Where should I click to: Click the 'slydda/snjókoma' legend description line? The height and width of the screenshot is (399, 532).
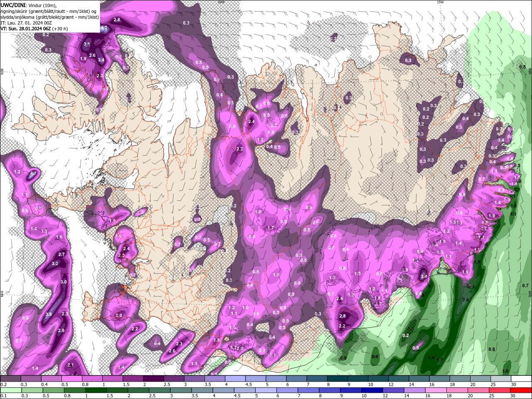(49, 17)
